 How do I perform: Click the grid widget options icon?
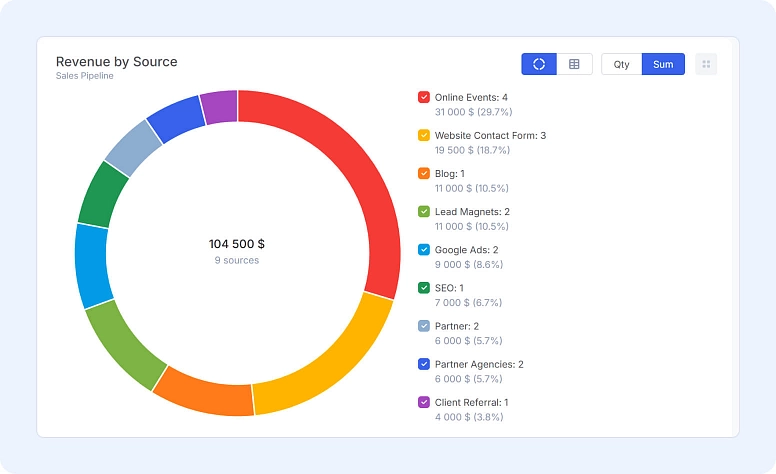706,64
